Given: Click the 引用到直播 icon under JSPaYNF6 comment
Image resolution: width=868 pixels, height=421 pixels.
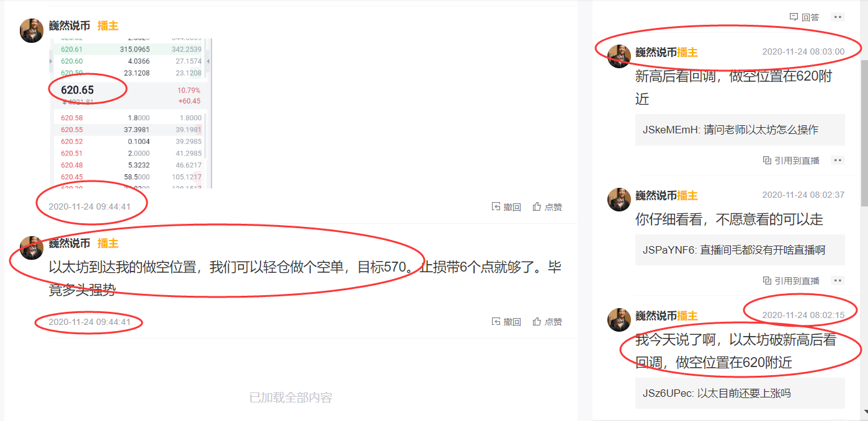Looking at the screenshot, I should (767, 280).
